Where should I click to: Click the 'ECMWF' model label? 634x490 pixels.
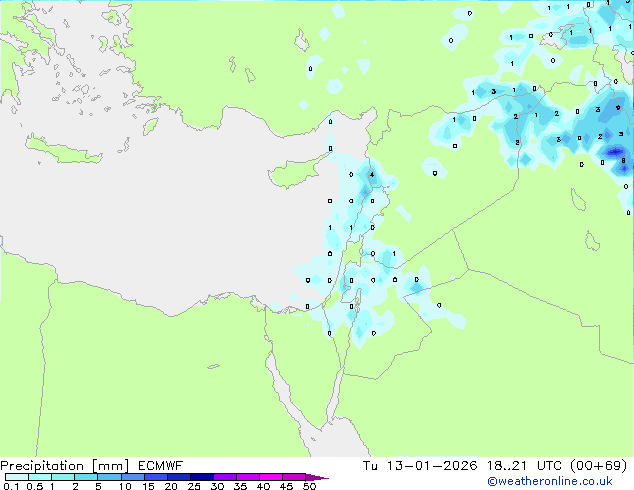coord(161,466)
